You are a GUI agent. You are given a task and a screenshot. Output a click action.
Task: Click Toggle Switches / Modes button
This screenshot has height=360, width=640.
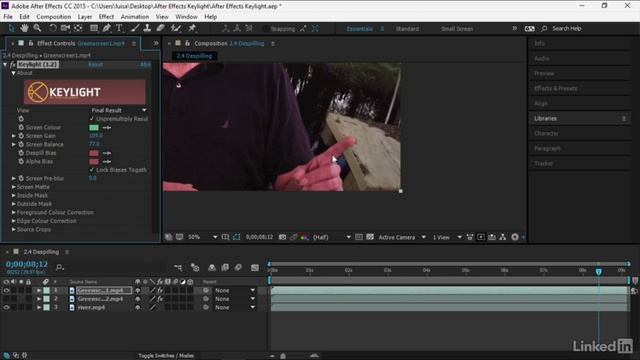(166, 356)
